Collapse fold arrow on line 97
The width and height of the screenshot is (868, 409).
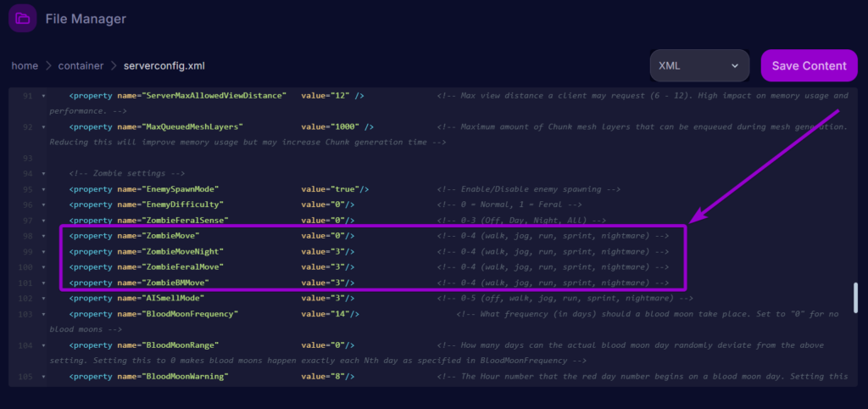click(43, 220)
